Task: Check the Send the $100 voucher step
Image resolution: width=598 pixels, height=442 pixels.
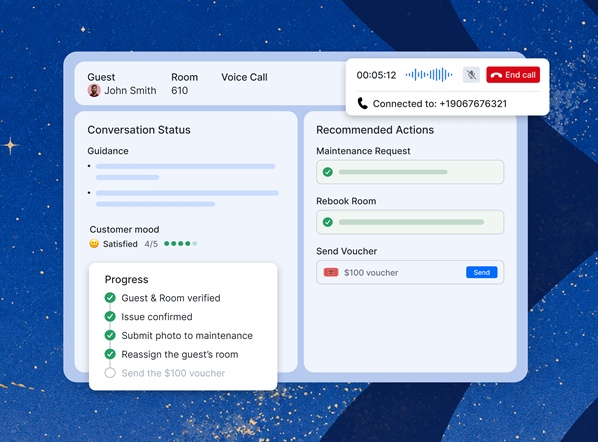Action: [x=110, y=373]
